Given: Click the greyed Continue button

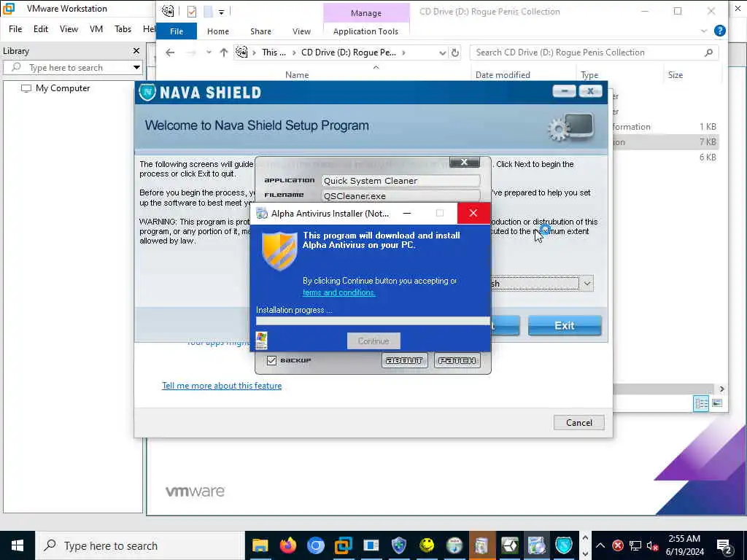Looking at the screenshot, I should (x=373, y=341).
